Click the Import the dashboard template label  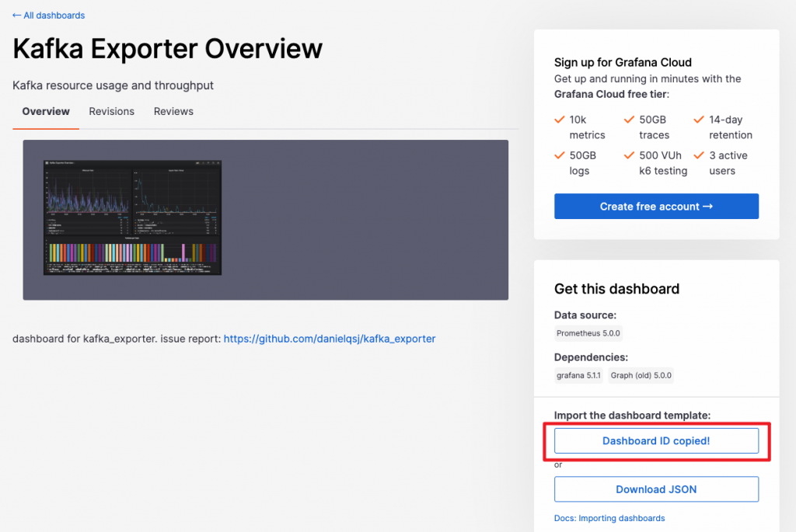coord(632,416)
